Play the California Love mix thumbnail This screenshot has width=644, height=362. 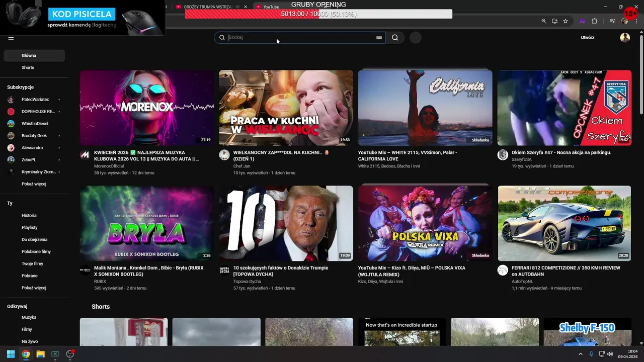tap(425, 108)
